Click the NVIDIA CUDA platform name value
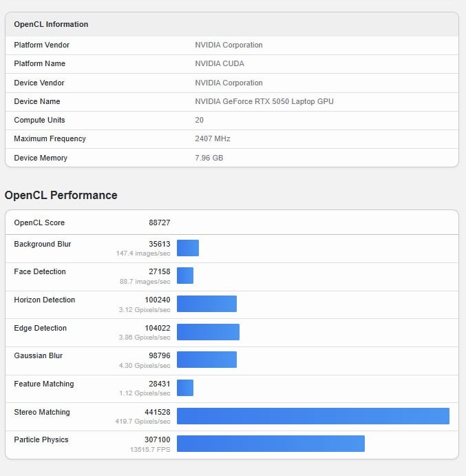 [220, 63]
